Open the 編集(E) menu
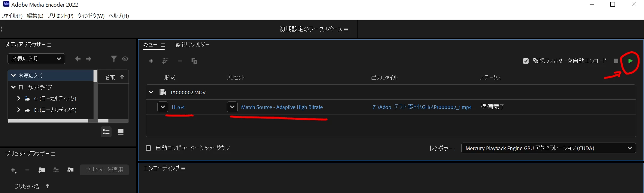The height and width of the screenshot is (193, 644). pyautogui.click(x=35, y=16)
